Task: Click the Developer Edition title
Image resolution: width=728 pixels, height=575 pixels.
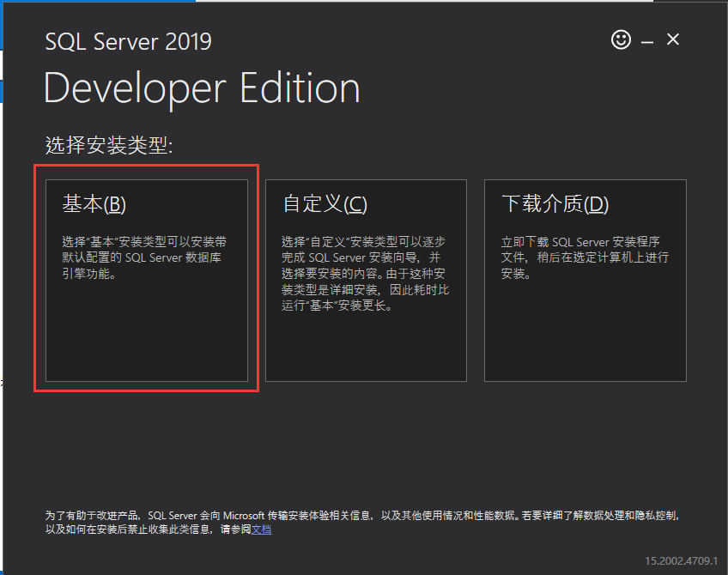Action: (x=202, y=87)
